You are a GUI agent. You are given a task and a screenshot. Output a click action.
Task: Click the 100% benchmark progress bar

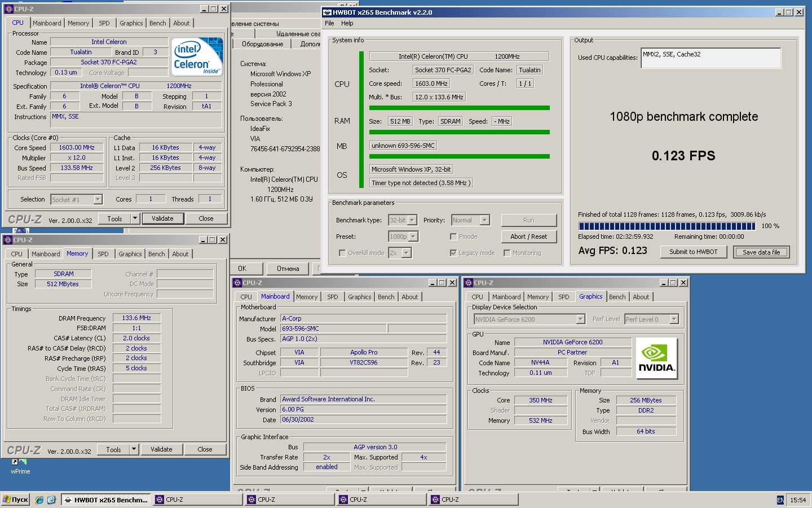pos(667,226)
